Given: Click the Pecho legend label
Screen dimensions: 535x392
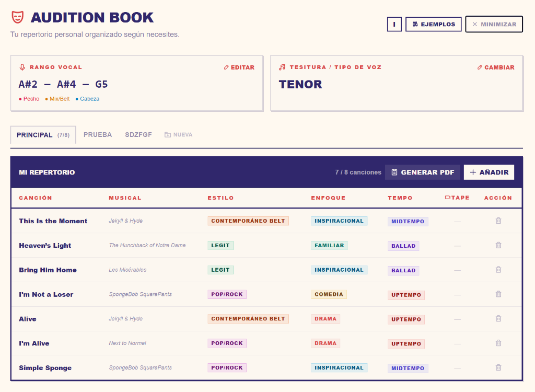Looking at the screenshot, I should pos(29,99).
